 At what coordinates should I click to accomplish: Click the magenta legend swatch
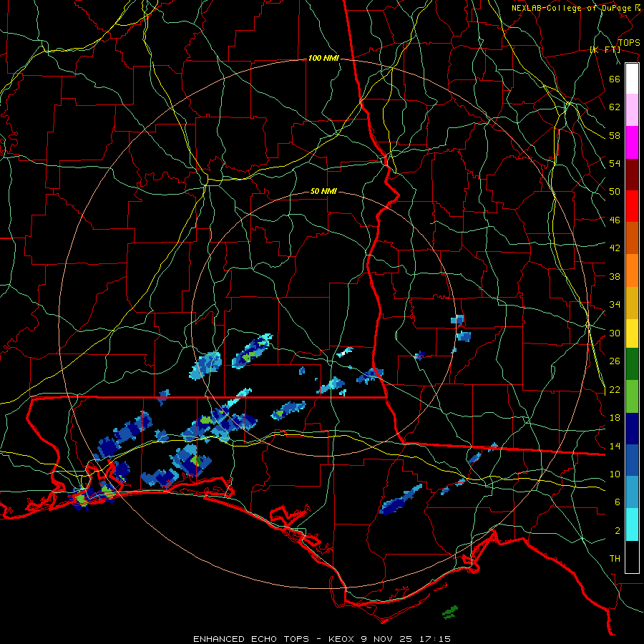pos(632,142)
